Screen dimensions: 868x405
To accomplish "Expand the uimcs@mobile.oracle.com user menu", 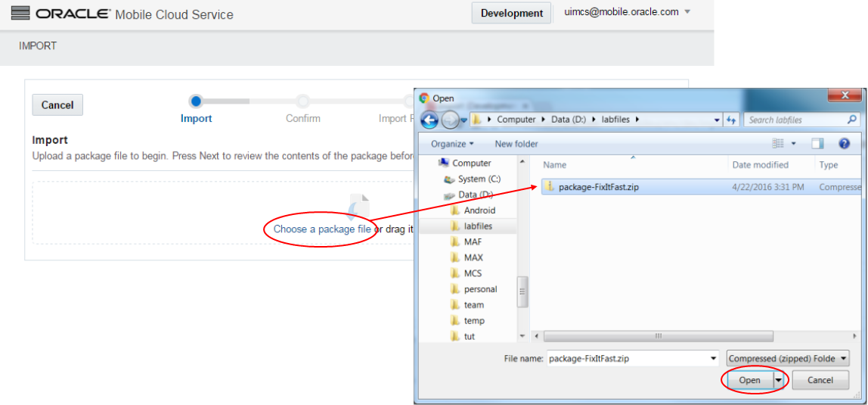I will point(628,12).
